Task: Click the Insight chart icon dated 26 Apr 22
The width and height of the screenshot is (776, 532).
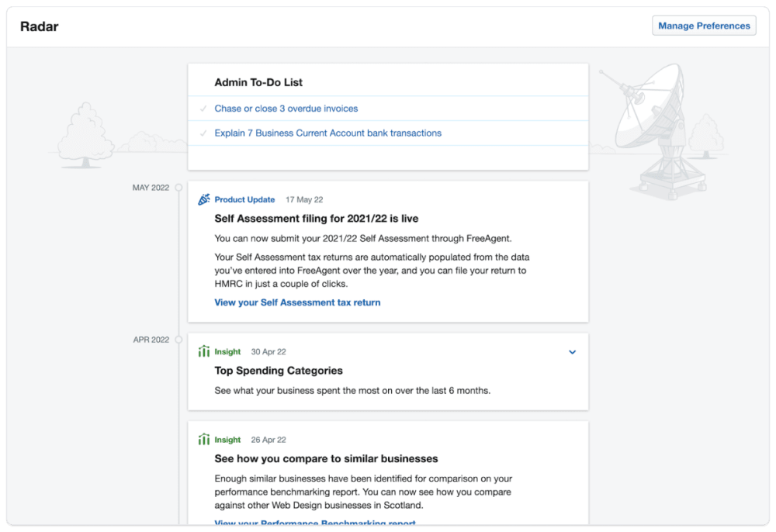Action: (204, 440)
